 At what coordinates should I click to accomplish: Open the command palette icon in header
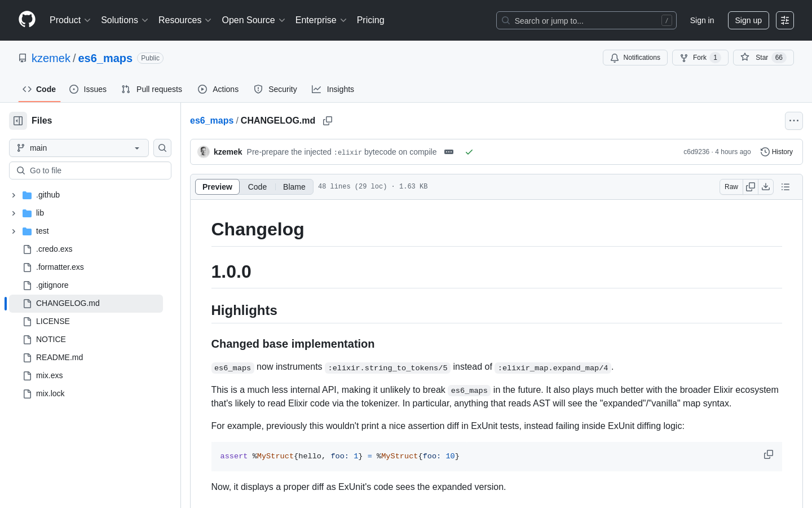(785, 20)
